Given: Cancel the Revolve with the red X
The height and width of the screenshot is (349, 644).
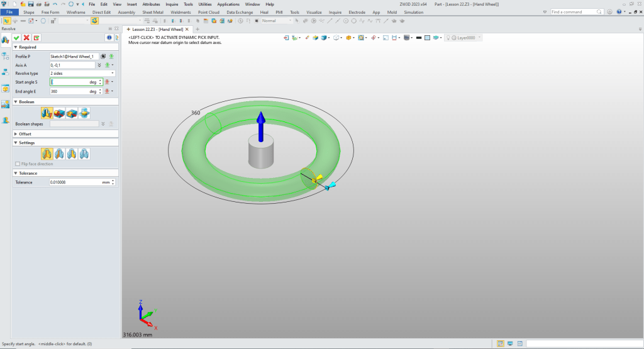Looking at the screenshot, I should (26, 38).
